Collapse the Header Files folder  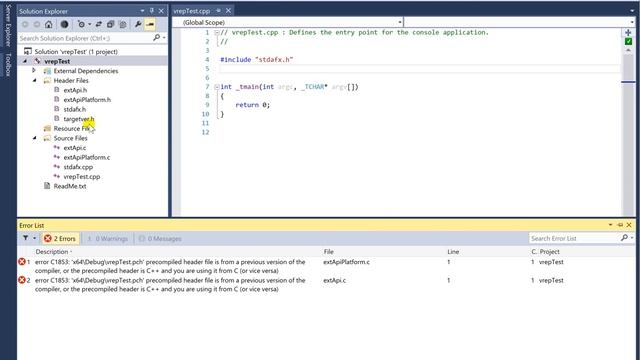[x=35, y=80]
